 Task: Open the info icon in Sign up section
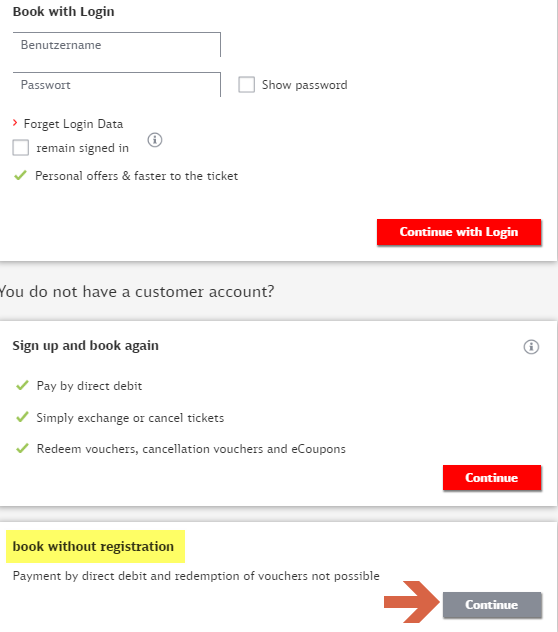click(x=531, y=347)
